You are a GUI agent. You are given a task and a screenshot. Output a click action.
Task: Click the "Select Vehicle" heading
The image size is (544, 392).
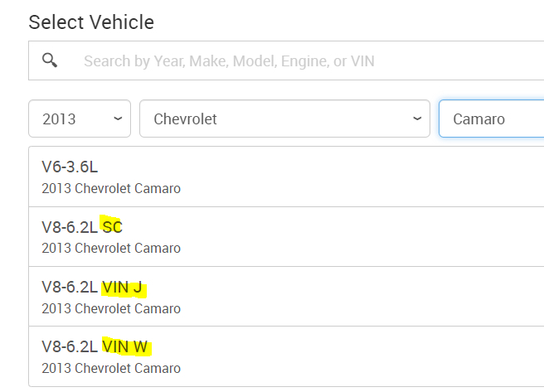tap(91, 22)
